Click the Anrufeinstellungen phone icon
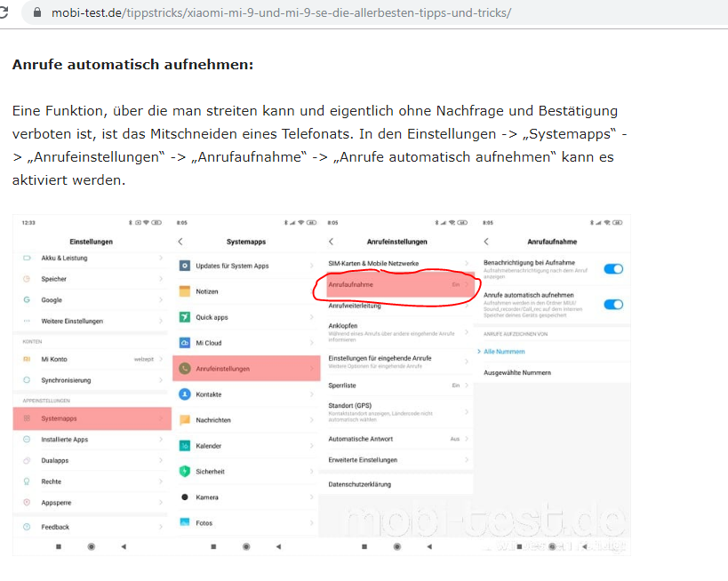 [185, 369]
